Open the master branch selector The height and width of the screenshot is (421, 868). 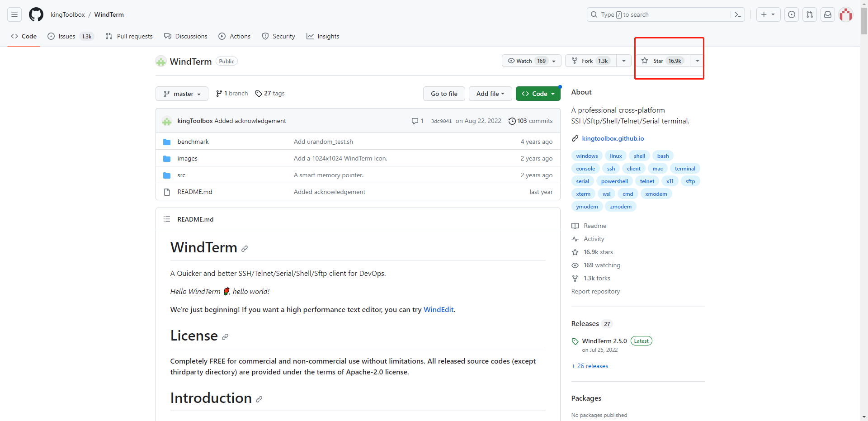click(x=182, y=94)
